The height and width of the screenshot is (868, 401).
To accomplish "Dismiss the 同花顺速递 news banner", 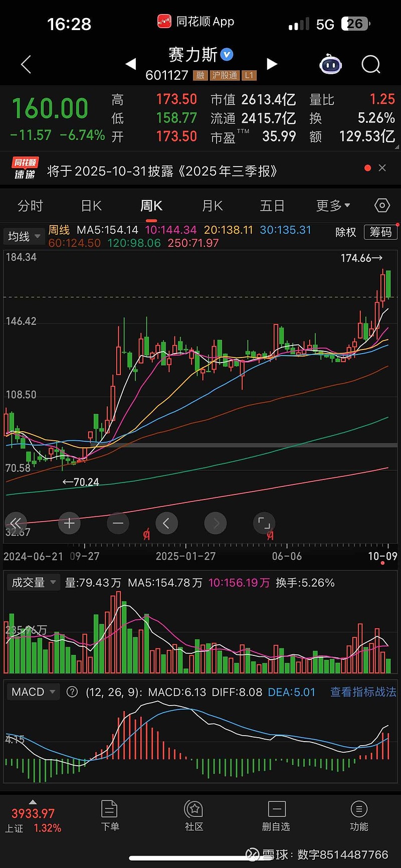I will tap(382, 168).
